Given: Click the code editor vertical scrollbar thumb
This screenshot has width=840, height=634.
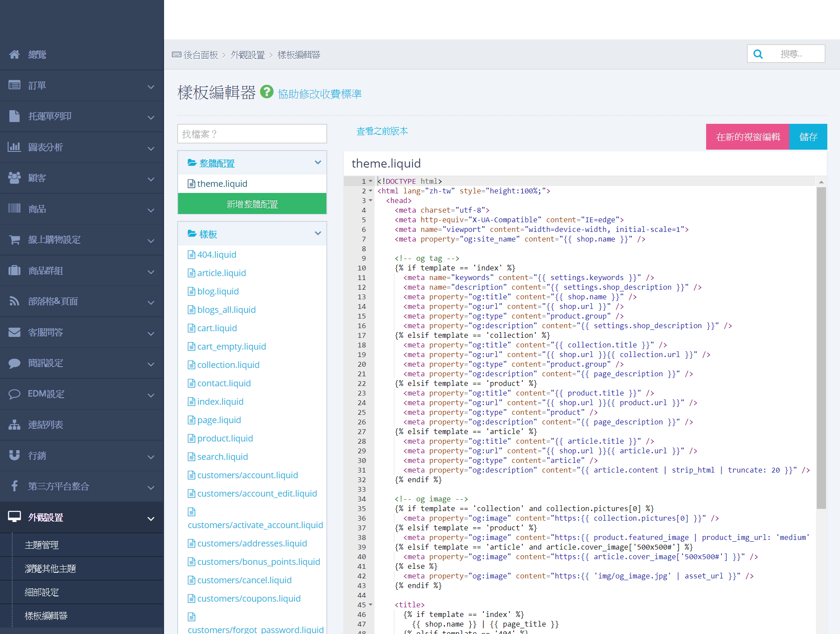Looking at the screenshot, I should coord(821,348).
